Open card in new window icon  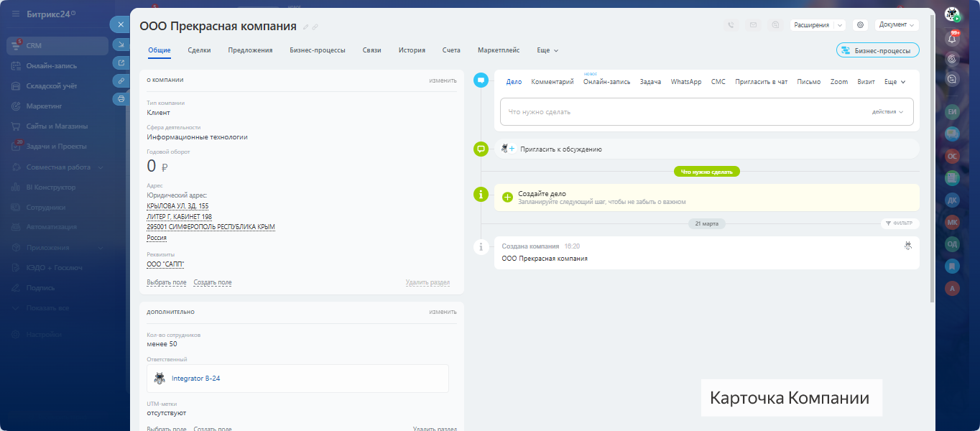pos(121,62)
